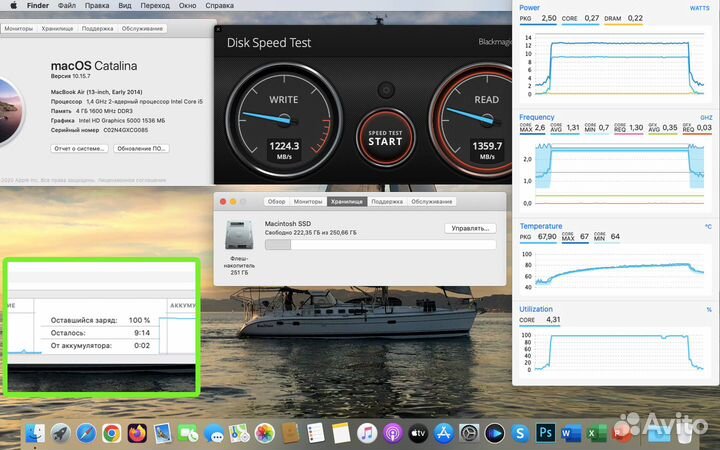The width and height of the screenshot is (720, 450).
Task: Switch to Обзор tab in storage window
Action: point(277,202)
